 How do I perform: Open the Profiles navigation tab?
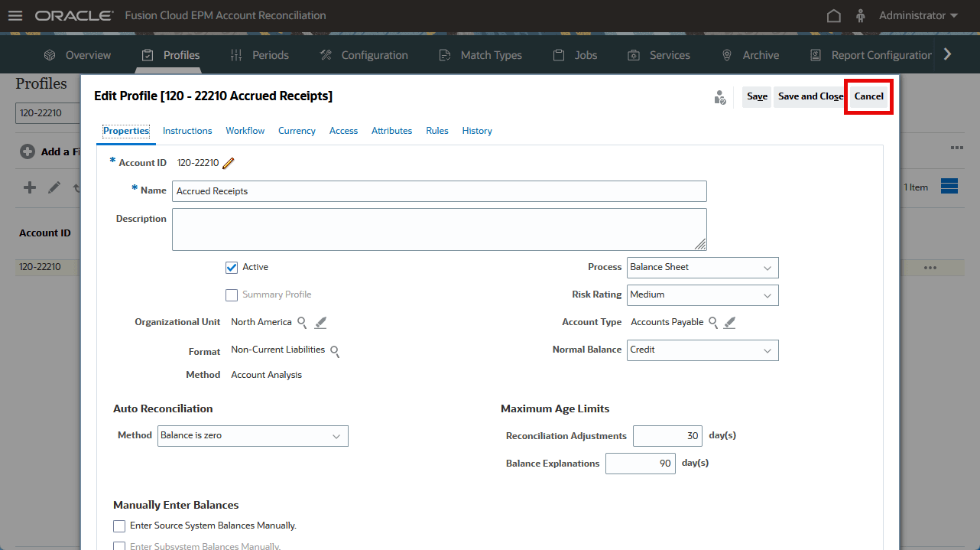pyautogui.click(x=171, y=55)
